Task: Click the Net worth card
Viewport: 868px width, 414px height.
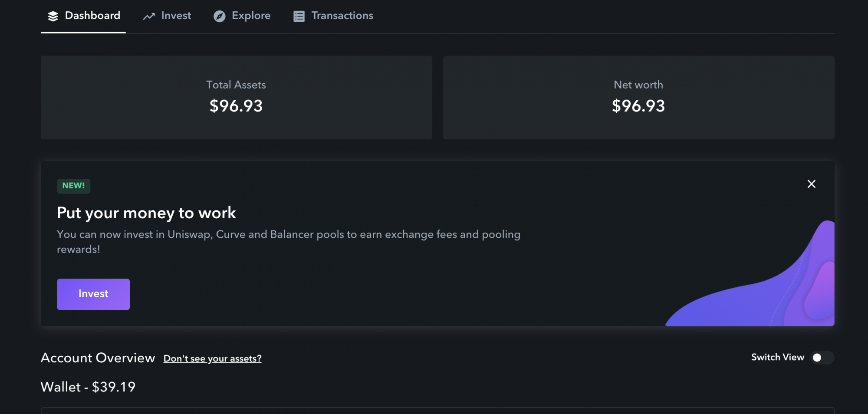Action: click(x=638, y=97)
